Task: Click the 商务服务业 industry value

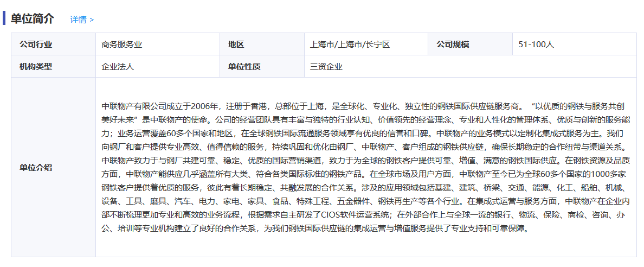Action: click(121, 44)
